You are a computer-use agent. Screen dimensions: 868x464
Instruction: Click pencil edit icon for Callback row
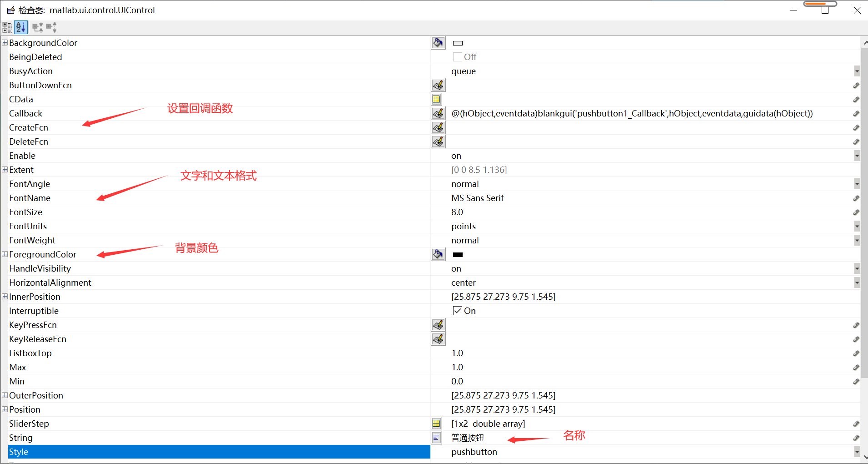tap(856, 114)
